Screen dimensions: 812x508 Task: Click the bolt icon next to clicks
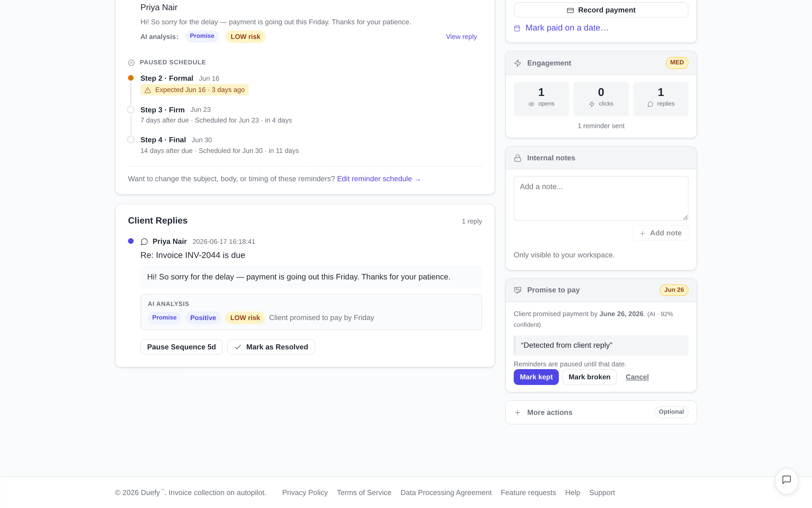click(592, 104)
